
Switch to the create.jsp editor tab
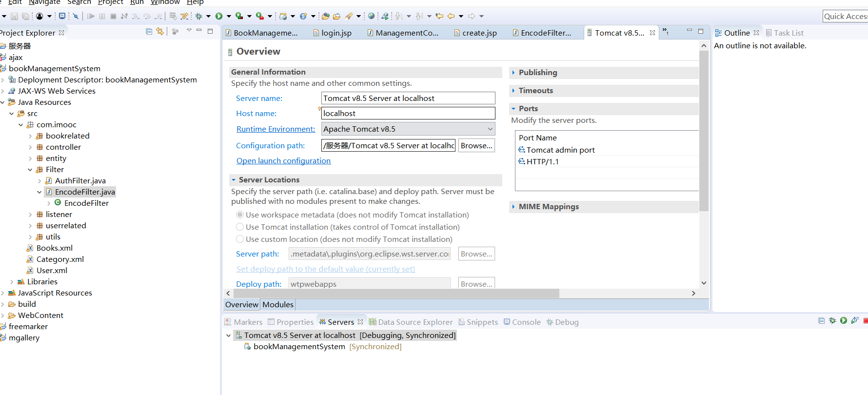475,33
